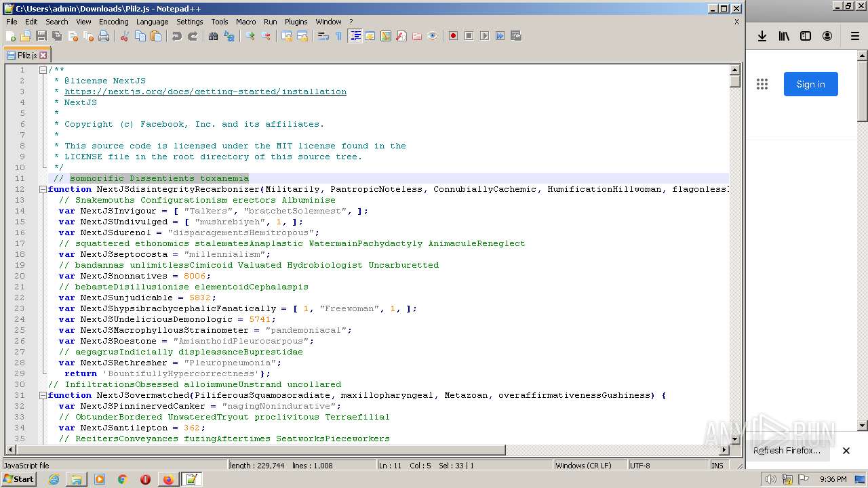Create a new file with the New toolbar icon
The width and height of the screenshot is (868, 488).
[x=11, y=36]
